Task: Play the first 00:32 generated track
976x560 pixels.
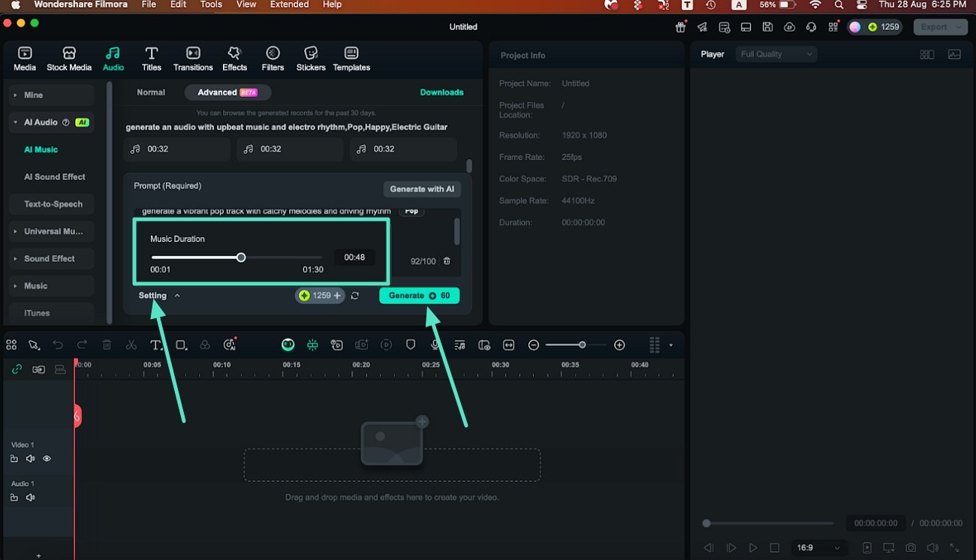Action: pos(177,149)
